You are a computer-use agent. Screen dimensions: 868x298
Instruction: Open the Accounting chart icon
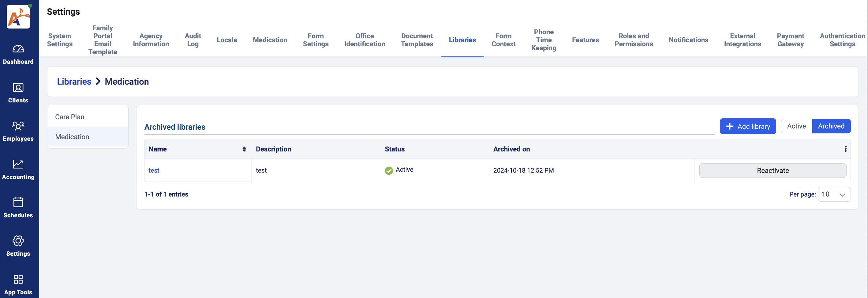coord(18,164)
